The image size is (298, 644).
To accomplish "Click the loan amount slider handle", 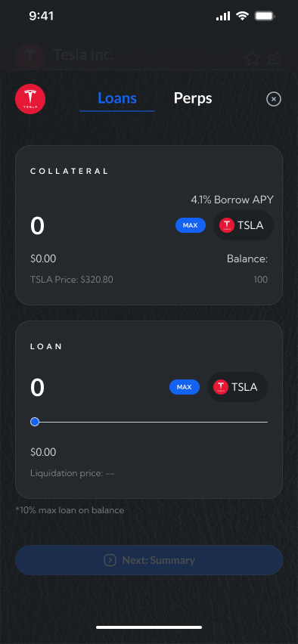I will 35,422.
